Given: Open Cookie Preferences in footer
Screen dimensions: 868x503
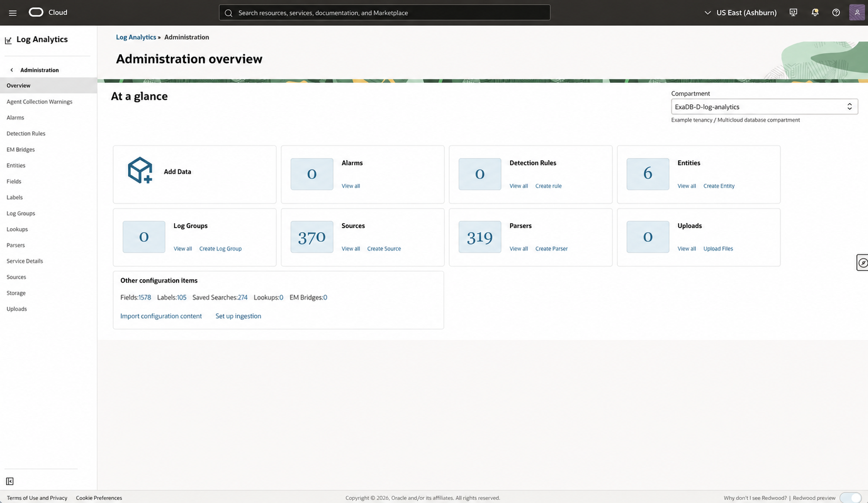Looking at the screenshot, I should [x=99, y=498].
